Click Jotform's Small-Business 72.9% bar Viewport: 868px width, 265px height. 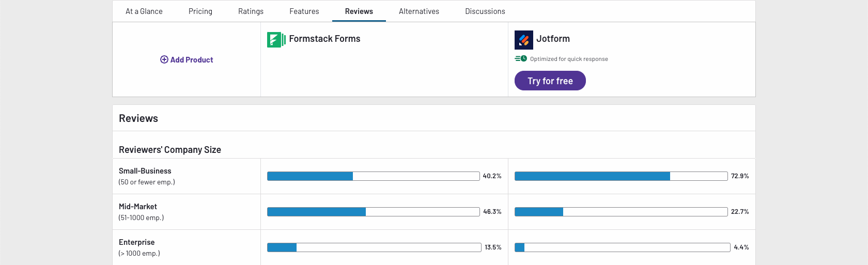coord(621,176)
